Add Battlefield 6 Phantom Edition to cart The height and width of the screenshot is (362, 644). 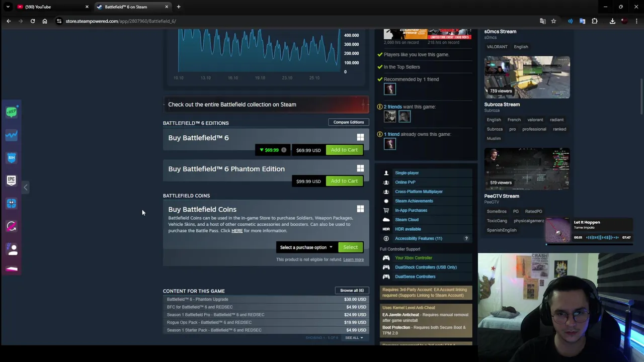(x=344, y=181)
